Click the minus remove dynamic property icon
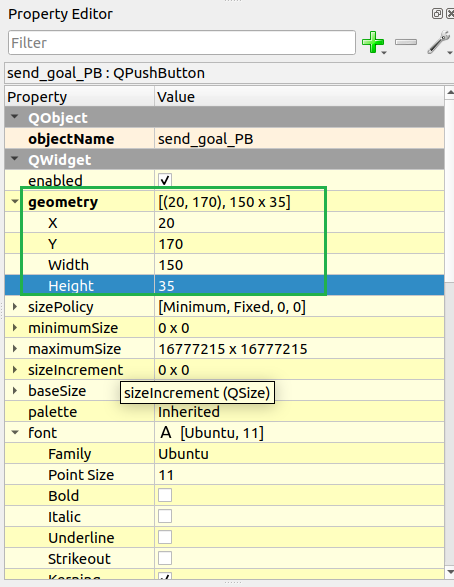 pyautogui.click(x=406, y=42)
